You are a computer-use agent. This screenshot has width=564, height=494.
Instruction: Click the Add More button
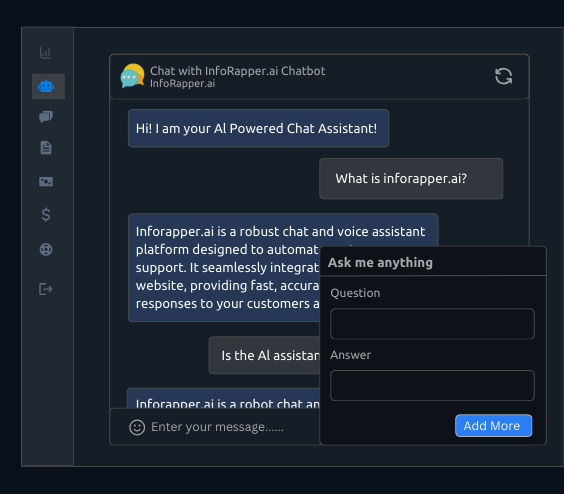point(493,426)
